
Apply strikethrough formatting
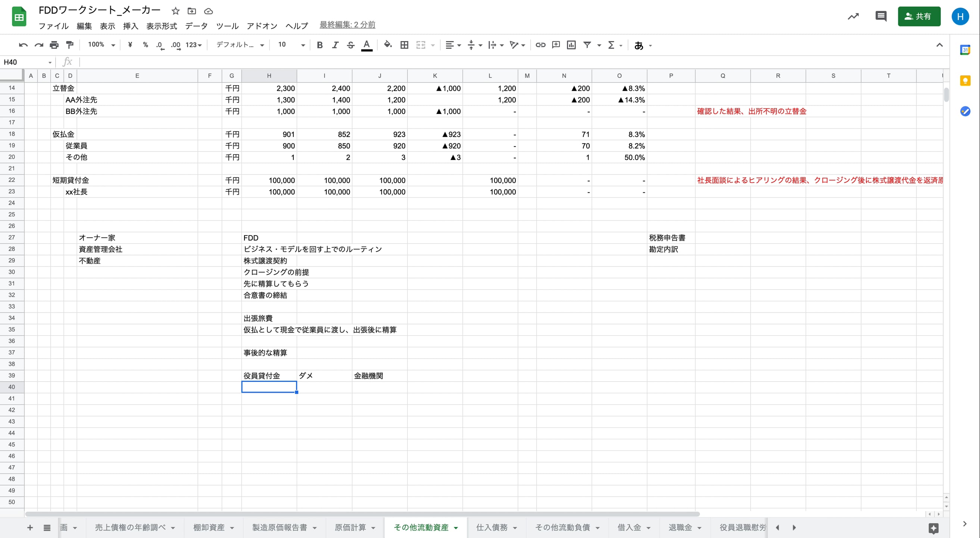pyautogui.click(x=350, y=44)
